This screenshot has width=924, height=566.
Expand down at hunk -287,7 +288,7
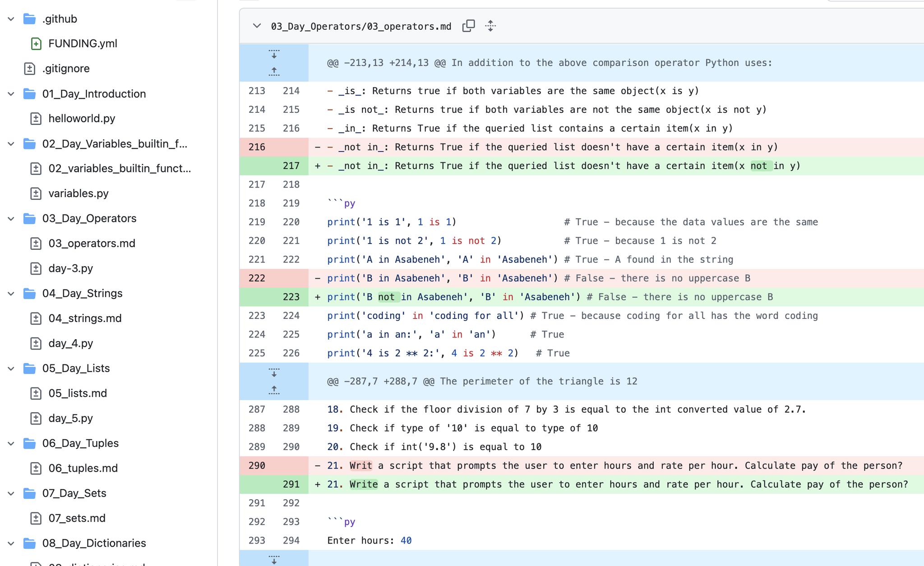(x=274, y=373)
